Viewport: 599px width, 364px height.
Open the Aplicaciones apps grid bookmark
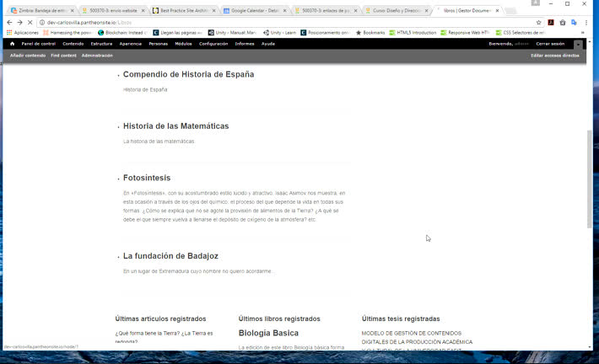tap(23, 33)
